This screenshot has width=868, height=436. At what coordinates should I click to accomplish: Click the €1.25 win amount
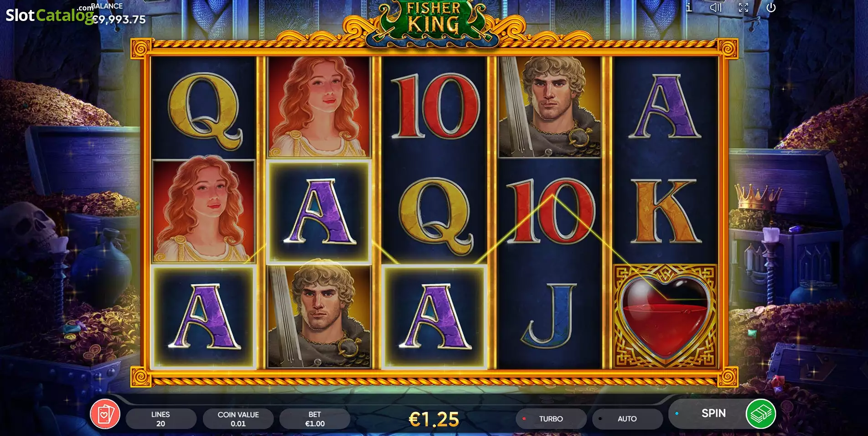[434, 420]
